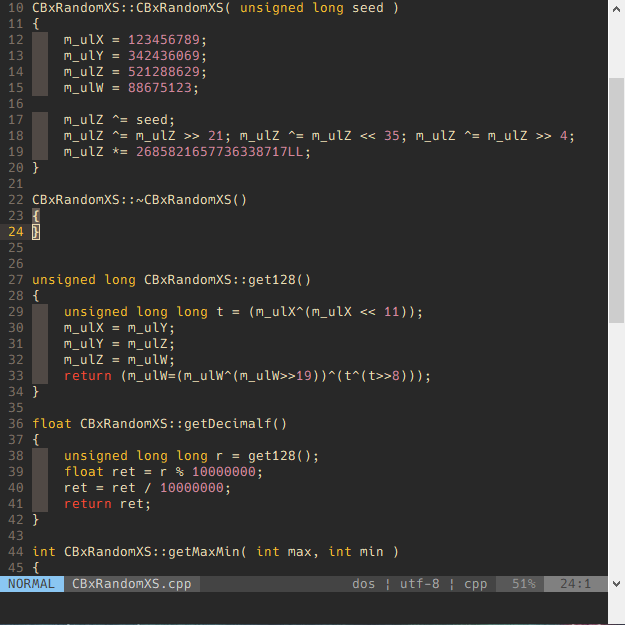This screenshot has width=625, height=625.
Task: Click line number 10
Action: pyautogui.click(x=16, y=8)
